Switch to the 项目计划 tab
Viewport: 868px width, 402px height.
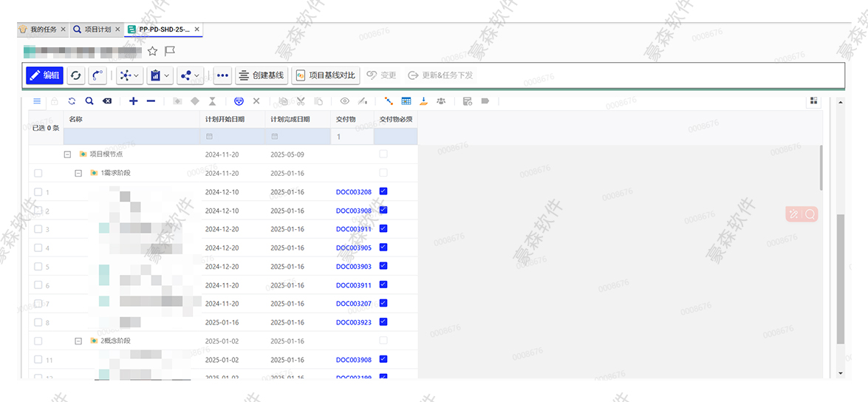tap(97, 30)
